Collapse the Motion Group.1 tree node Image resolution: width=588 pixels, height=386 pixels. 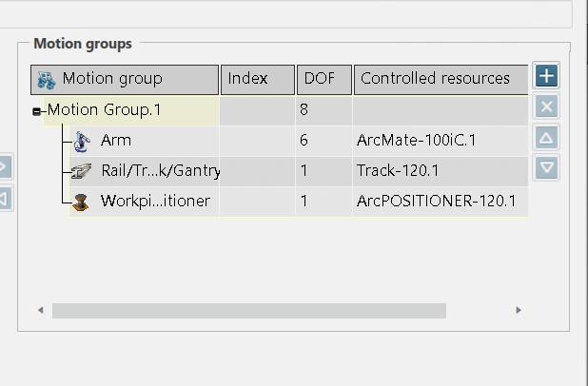pos(37,111)
